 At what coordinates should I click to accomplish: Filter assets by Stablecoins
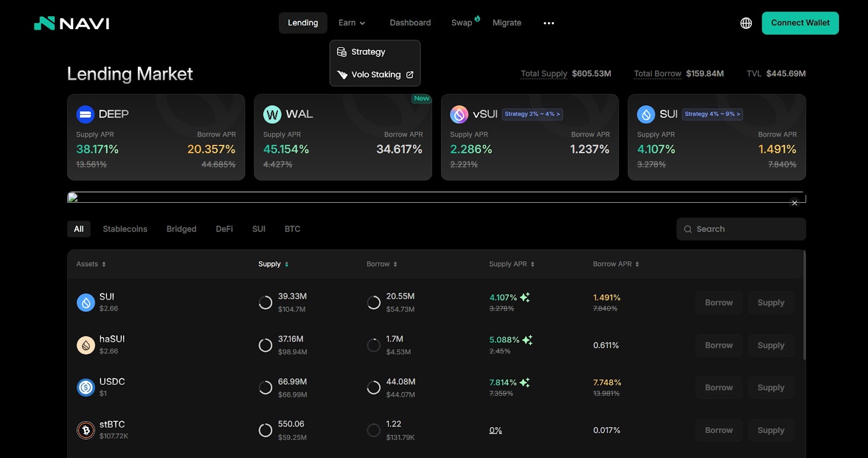125,229
